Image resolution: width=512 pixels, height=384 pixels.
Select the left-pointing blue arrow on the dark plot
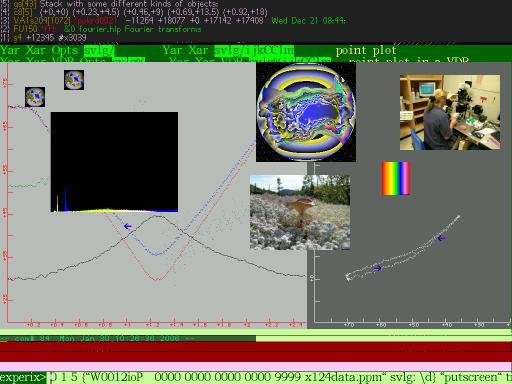(x=441, y=238)
